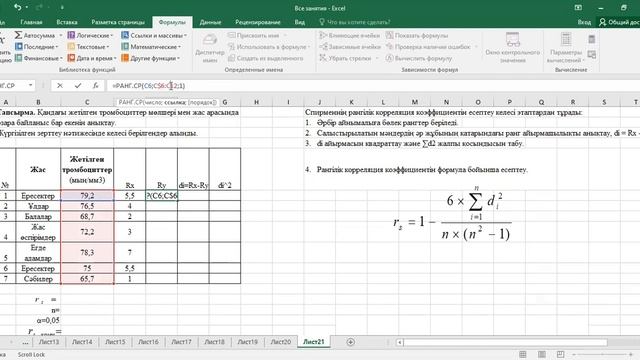The image size is (640, 360).
Task: Expand Автосумма dropdown arrow
Action: coord(60,36)
